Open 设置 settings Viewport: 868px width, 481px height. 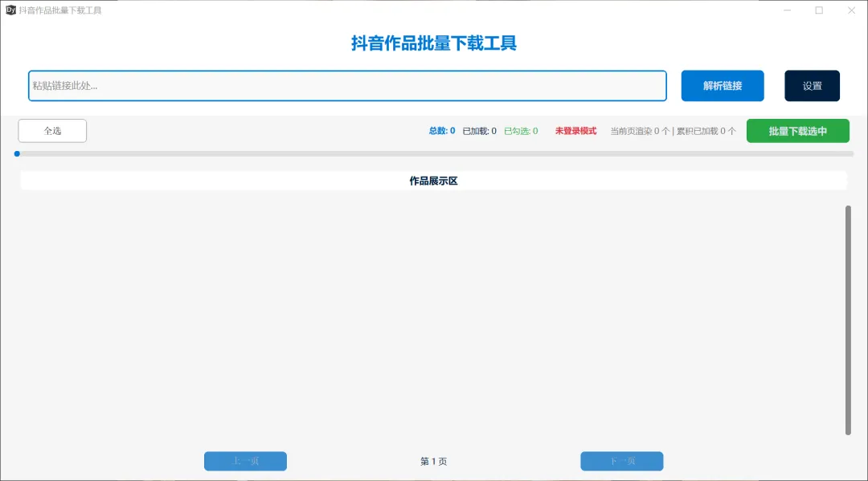coord(812,86)
